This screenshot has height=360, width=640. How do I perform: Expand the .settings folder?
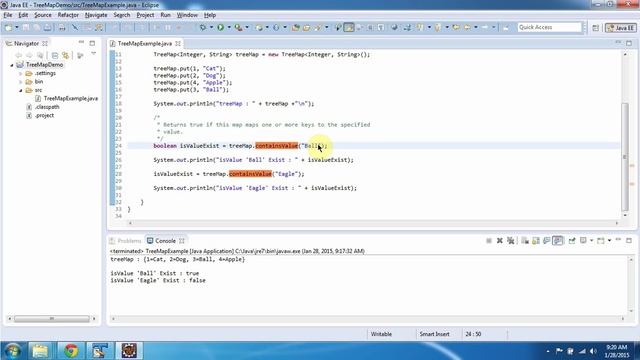point(20,73)
